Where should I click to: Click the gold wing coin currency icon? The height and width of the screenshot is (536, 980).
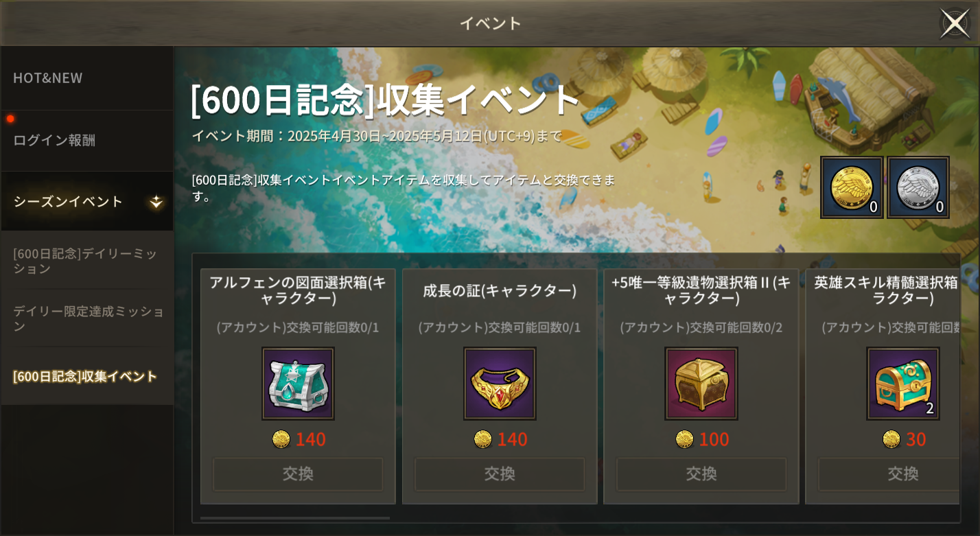pos(852,187)
